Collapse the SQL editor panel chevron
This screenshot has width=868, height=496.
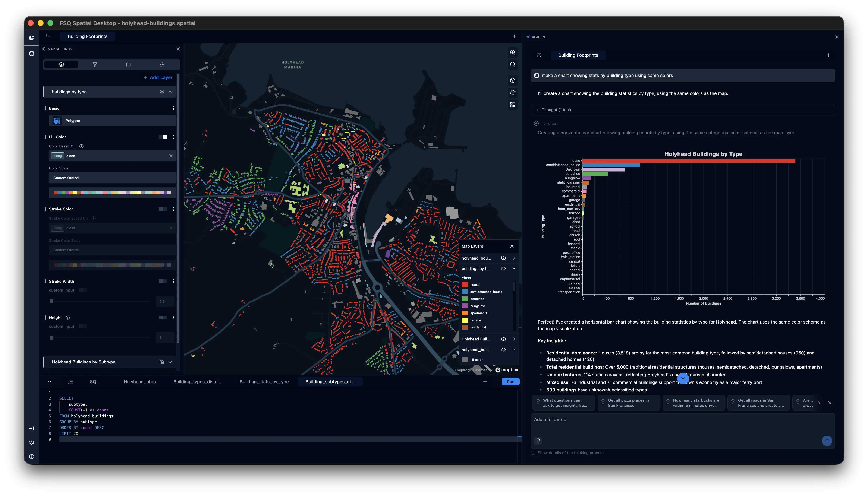49,382
